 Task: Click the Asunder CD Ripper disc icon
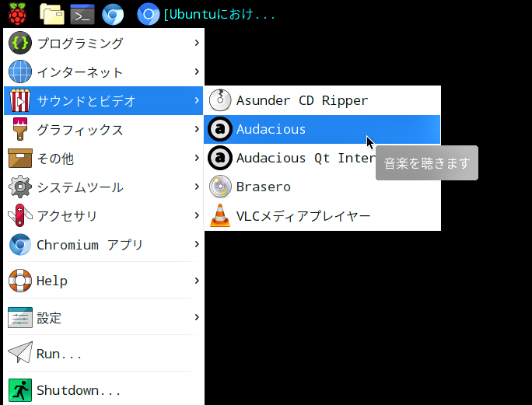click(220, 100)
